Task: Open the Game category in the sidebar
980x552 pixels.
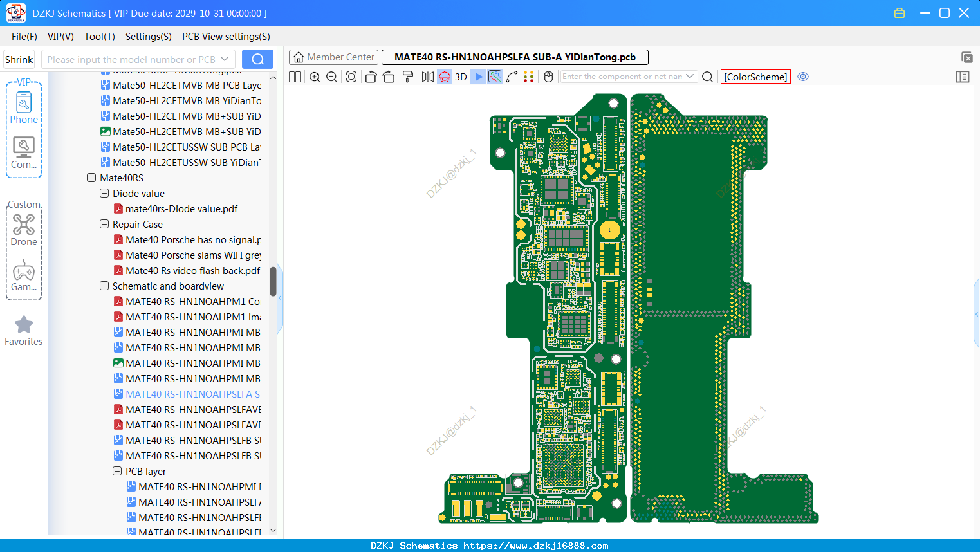Action: [x=24, y=275]
